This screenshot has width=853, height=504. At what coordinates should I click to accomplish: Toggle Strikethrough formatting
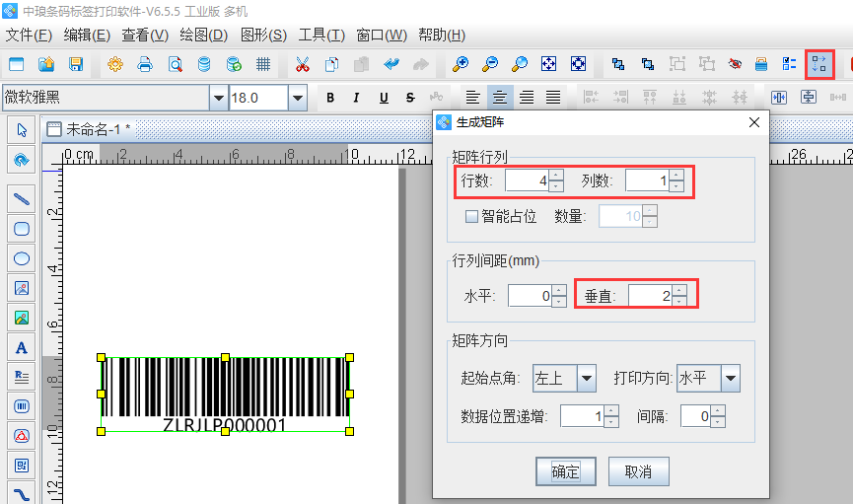point(410,98)
